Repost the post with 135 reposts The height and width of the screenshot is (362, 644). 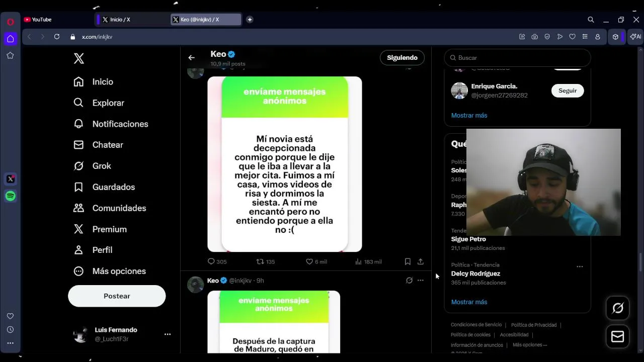point(265,261)
